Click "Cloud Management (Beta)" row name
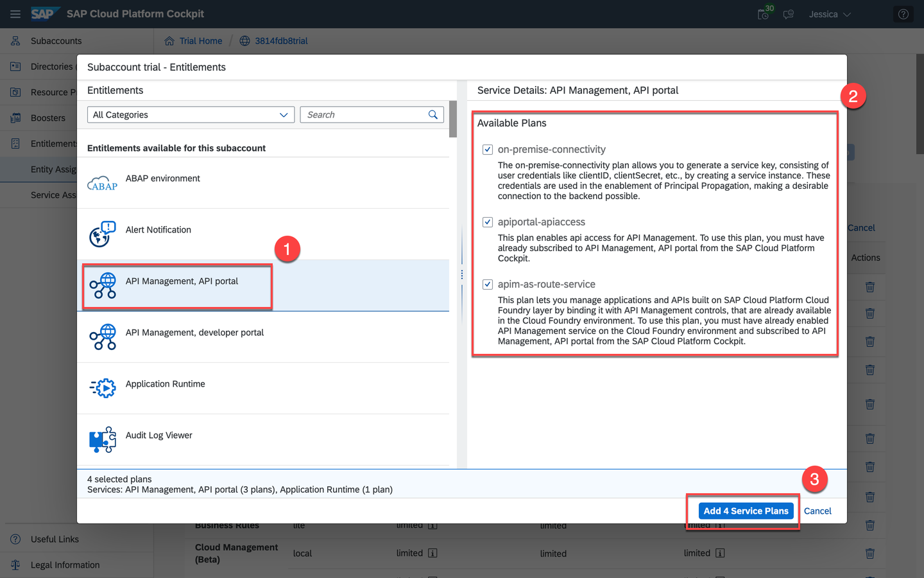Image resolution: width=924 pixels, height=578 pixels. [236, 553]
